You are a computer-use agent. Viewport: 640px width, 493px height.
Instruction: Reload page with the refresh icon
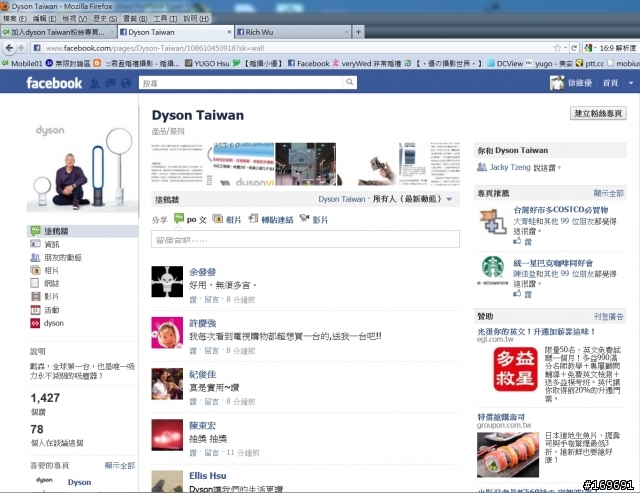[574, 48]
